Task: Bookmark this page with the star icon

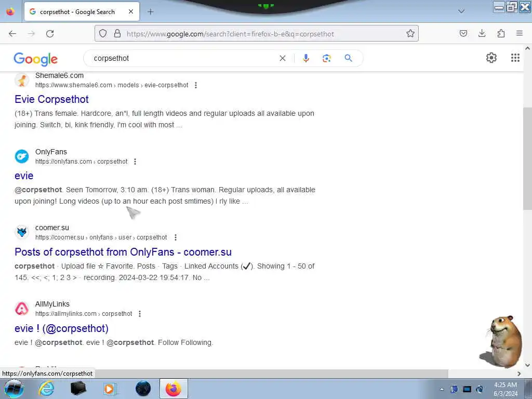Action: click(x=410, y=33)
